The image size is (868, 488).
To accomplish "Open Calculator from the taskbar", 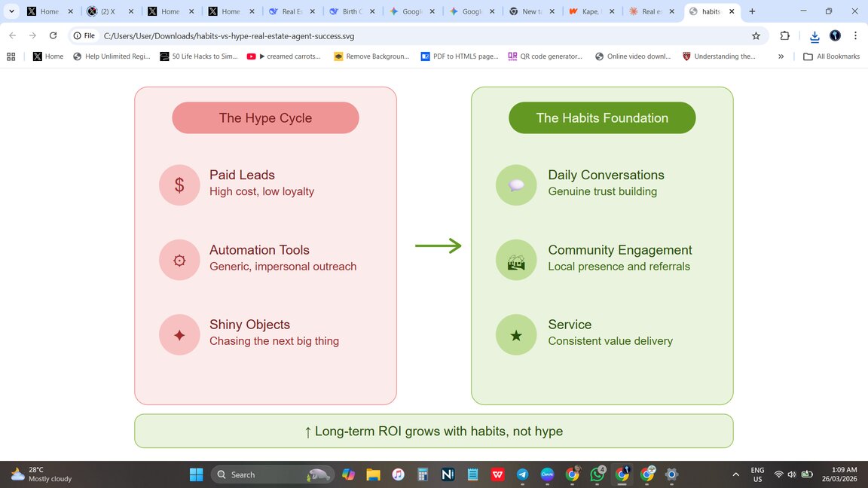I will click(423, 474).
